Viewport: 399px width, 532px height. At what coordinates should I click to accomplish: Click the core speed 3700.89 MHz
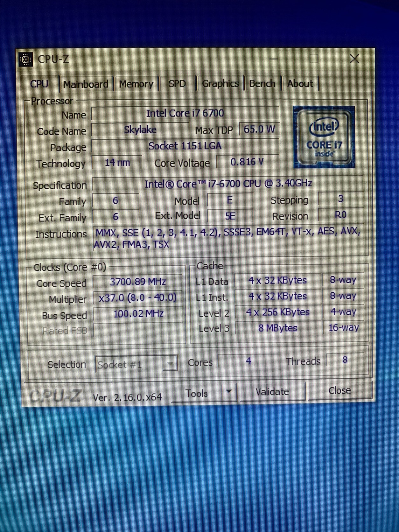(138, 282)
